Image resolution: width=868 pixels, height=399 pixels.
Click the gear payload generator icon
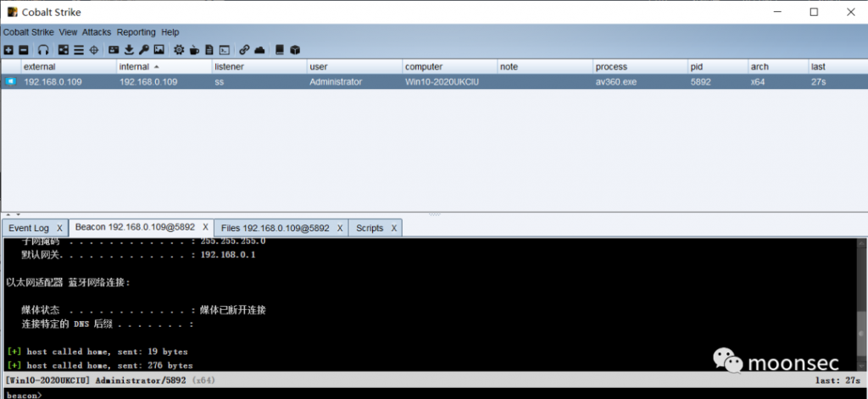[179, 50]
